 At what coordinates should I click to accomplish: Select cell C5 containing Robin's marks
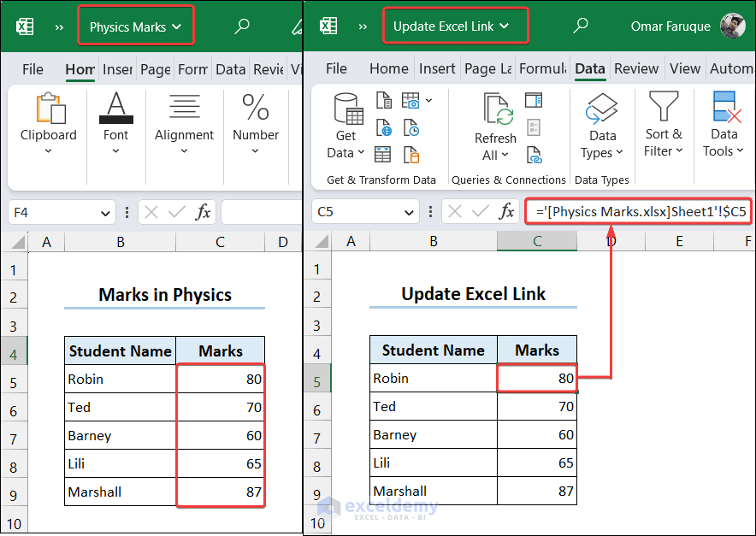point(537,378)
